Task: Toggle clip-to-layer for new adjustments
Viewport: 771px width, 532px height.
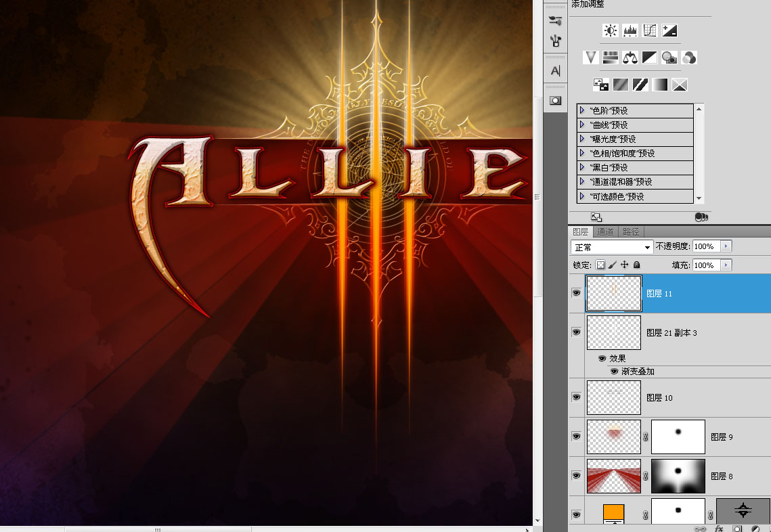Action: point(701,217)
